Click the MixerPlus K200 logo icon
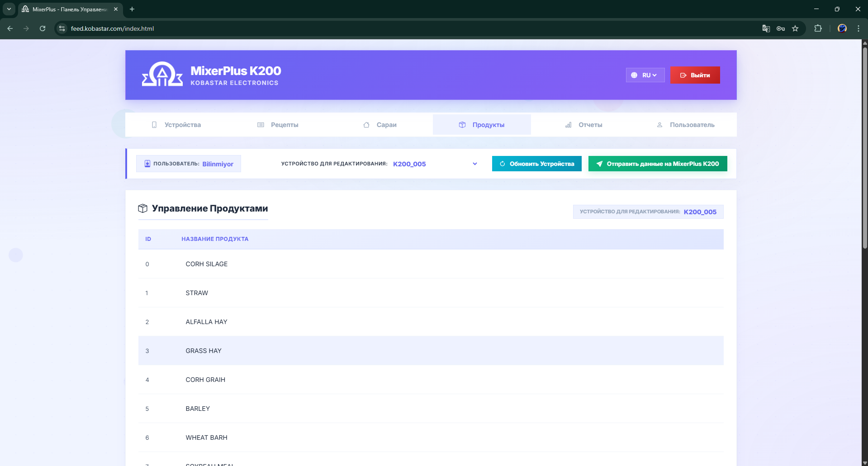The height and width of the screenshot is (466, 868). coord(162,75)
